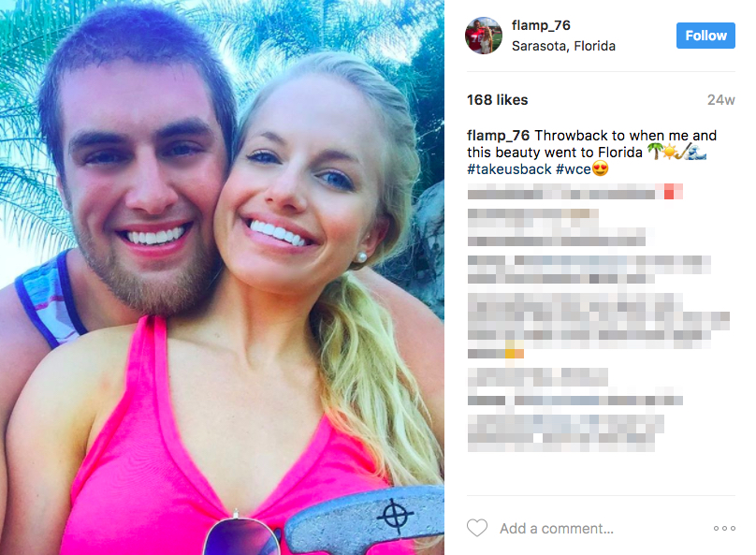Click the sun emoji in the caption
This screenshot has width=756, height=555.
(669, 152)
